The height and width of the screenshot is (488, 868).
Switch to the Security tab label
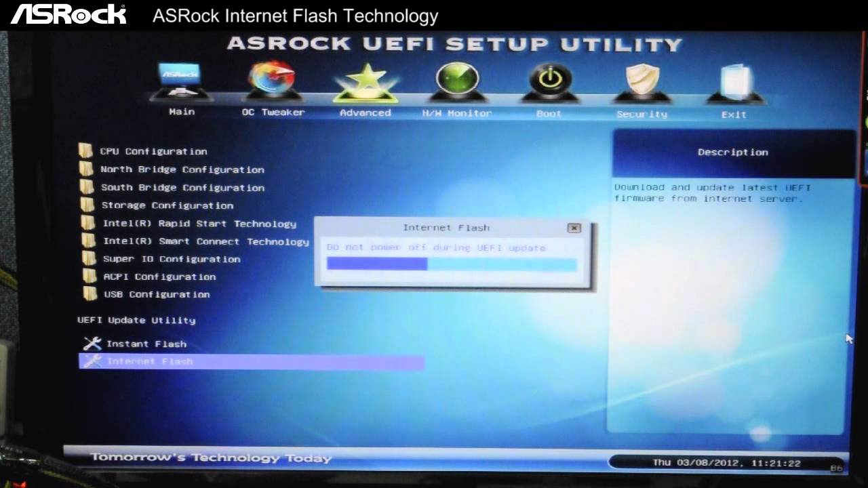coord(642,115)
